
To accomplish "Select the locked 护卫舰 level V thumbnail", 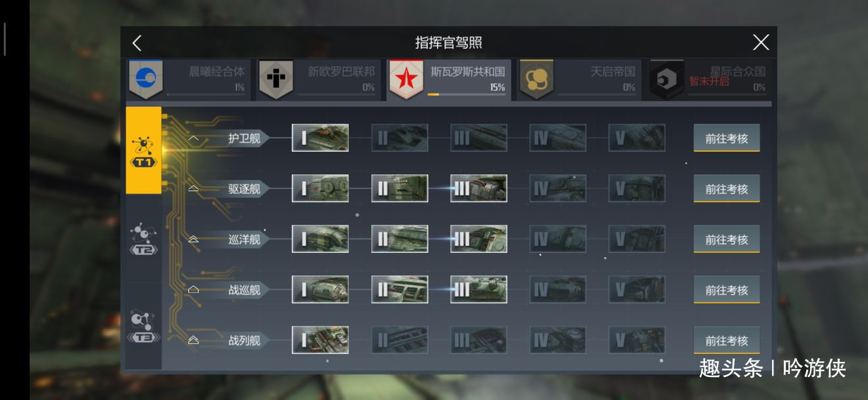I will 637,138.
